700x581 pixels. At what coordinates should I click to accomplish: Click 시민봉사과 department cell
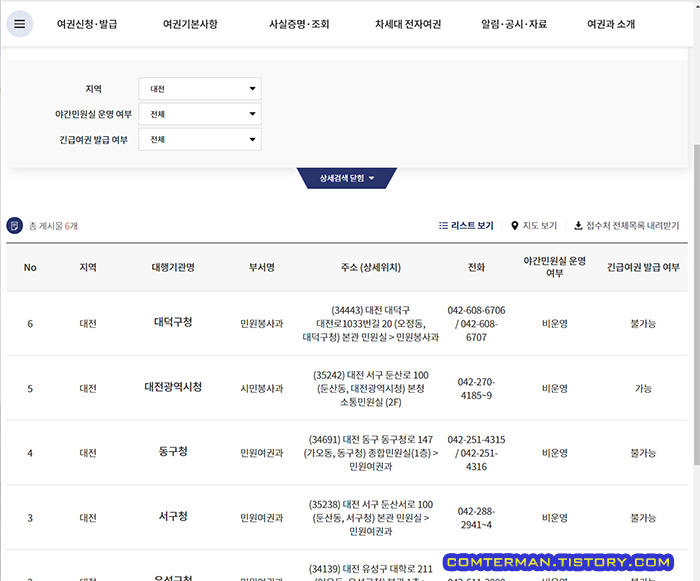(x=262, y=389)
